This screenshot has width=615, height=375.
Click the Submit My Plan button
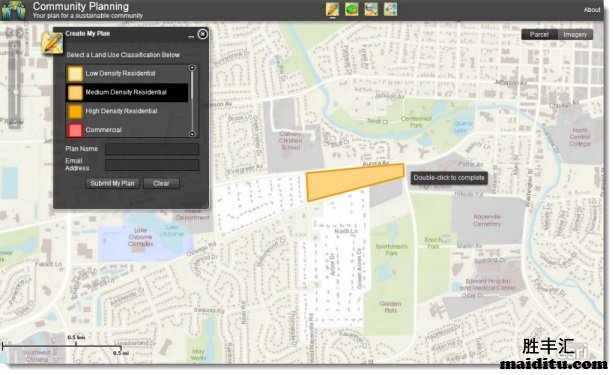[112, 184]
